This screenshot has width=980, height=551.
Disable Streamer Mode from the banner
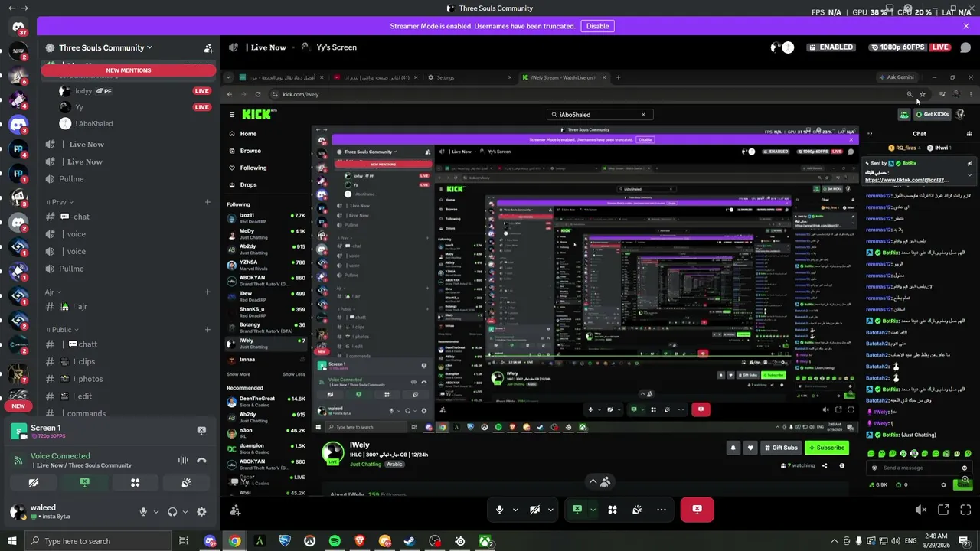pos(597,26)
